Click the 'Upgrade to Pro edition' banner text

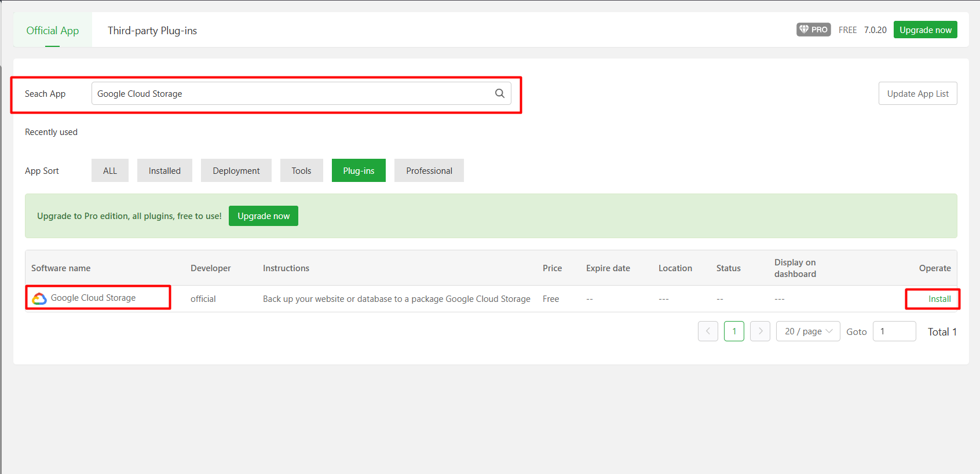tap(129, 216)
